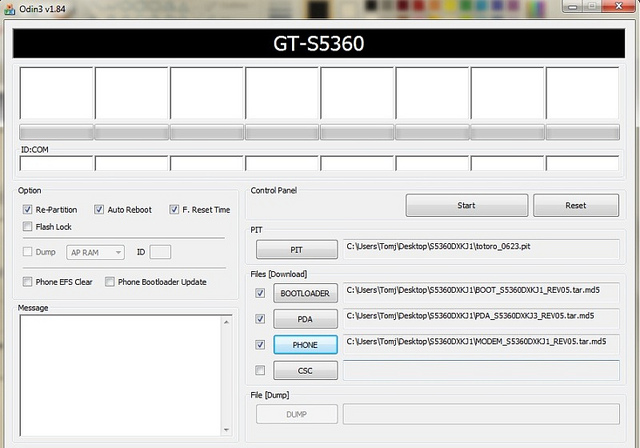The width and height of the screenshot is (640, 448).
Task: Toggle the Re-Partition checkbox
Action: click(27, 210)
